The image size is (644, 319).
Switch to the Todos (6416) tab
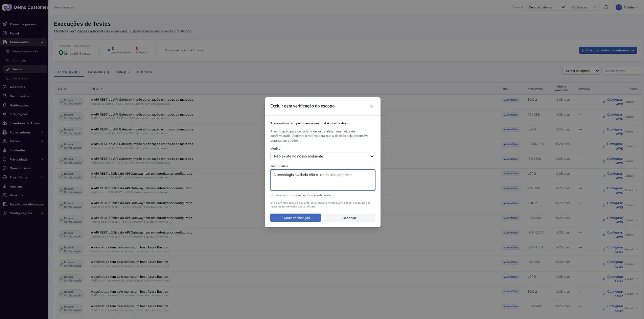[x=69, y=72]
